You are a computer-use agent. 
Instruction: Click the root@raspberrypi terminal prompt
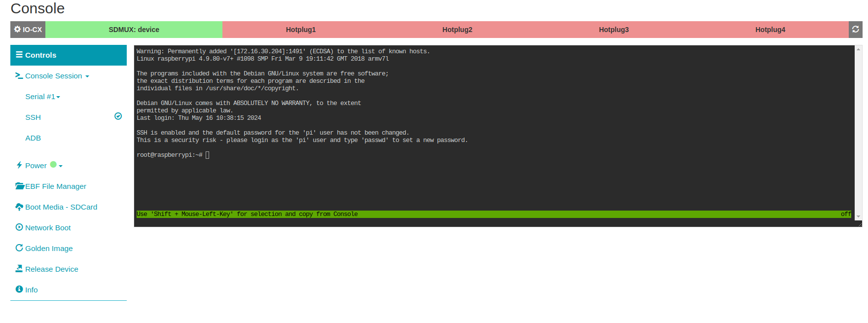click(170, 155)
